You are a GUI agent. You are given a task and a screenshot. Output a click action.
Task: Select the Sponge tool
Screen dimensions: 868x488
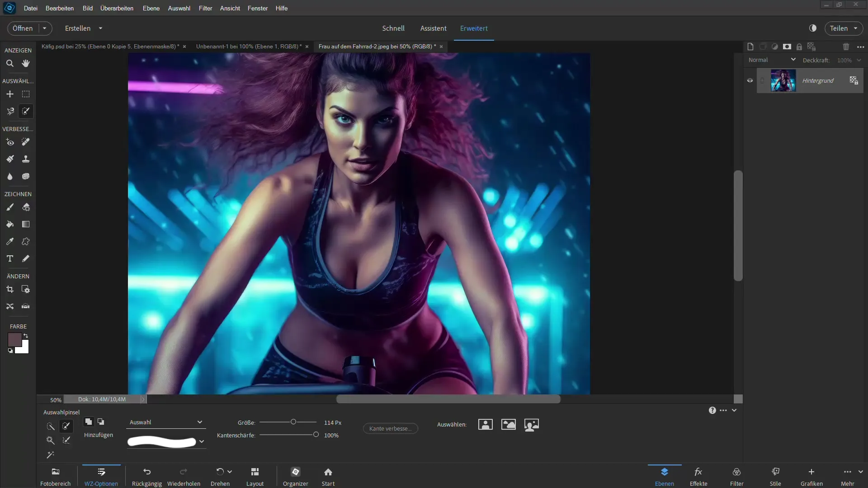[x=26, y=176]
